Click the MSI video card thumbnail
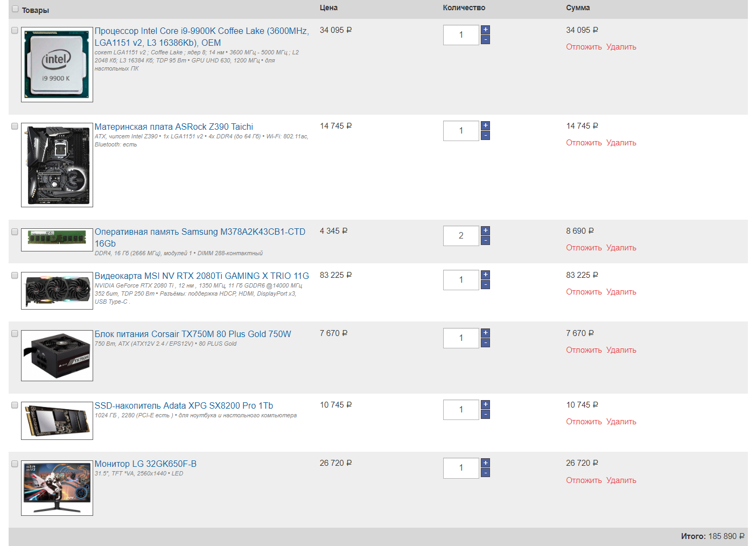 57,291
